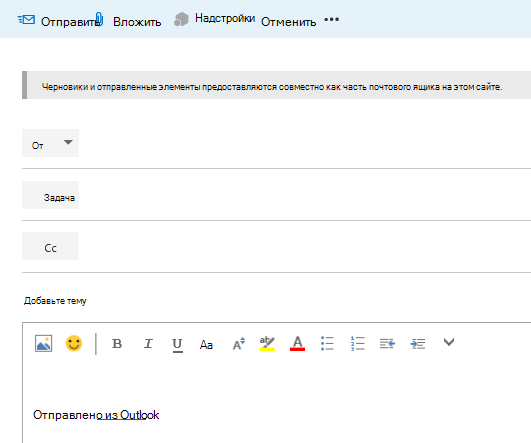Image resolution: width=531 pixels, height=443 pixels.
Task: Increase paragraph indent
Action: 418,344
